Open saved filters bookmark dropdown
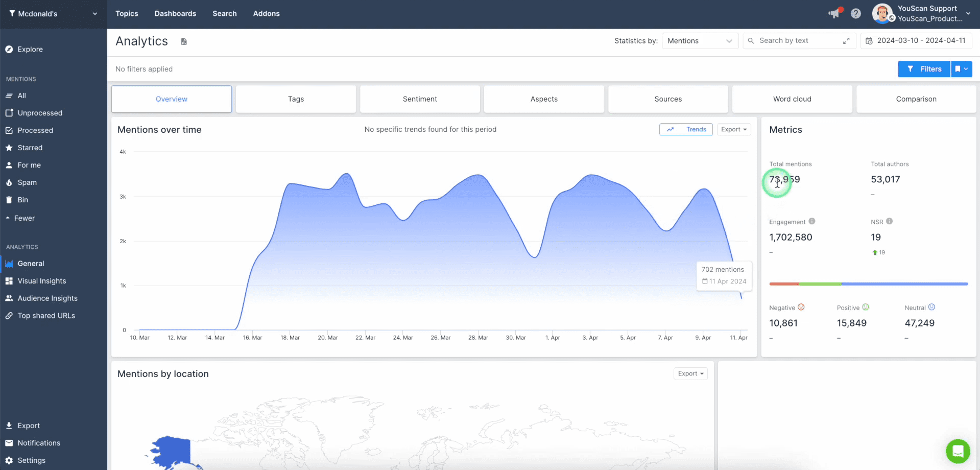 [x=961, y=69]
